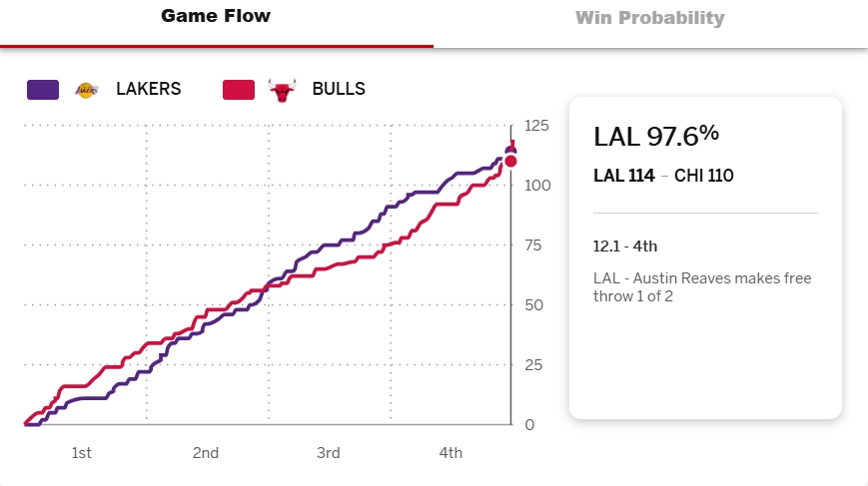Viewport: 868px width, 486px height.
Task: Click the 12.1 - 4th time stamp
Action: pyautogui.click(x=625, y=246)
